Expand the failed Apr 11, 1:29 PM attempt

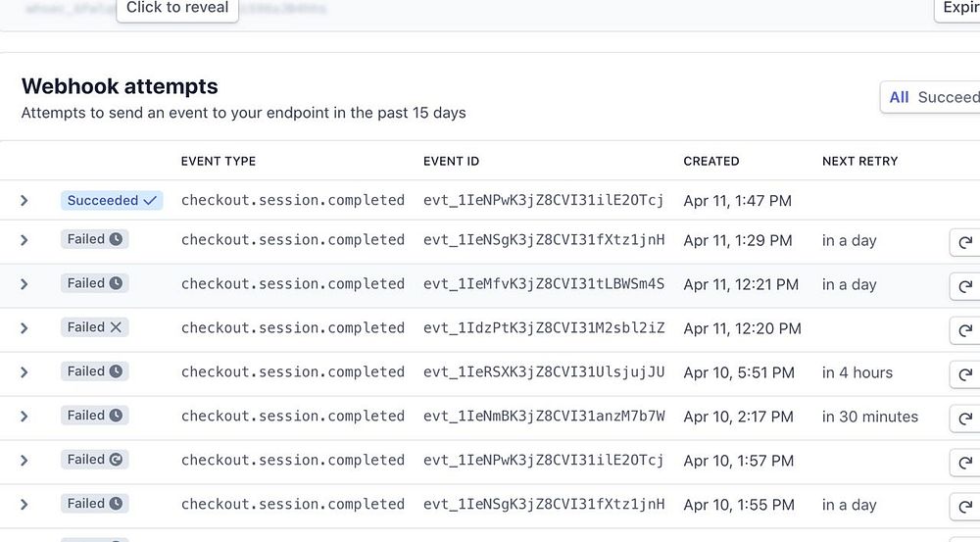click(24, 240)
